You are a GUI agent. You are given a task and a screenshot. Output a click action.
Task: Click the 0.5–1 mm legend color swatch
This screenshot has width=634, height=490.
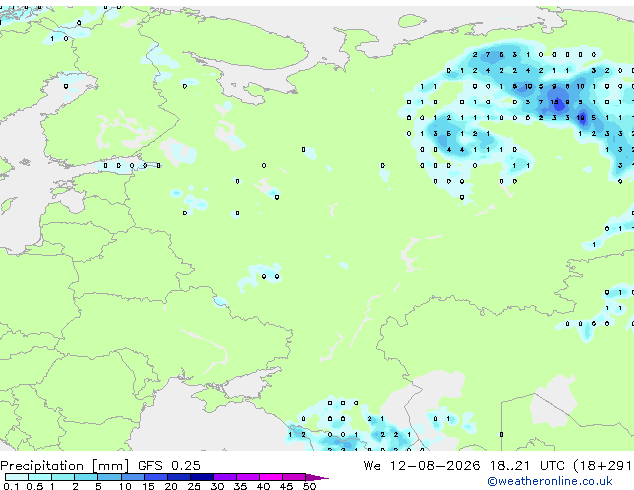pyautogui.click(x=40, y=477)
